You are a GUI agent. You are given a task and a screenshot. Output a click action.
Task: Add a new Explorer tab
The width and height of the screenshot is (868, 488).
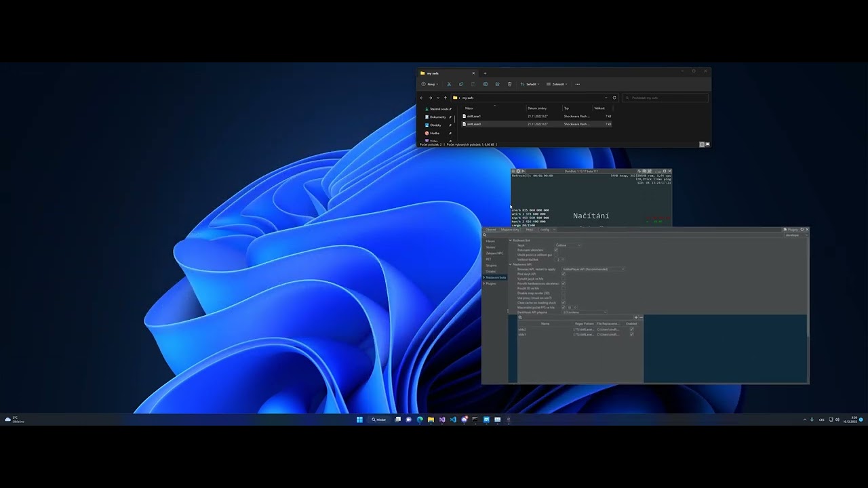(485, 73)
